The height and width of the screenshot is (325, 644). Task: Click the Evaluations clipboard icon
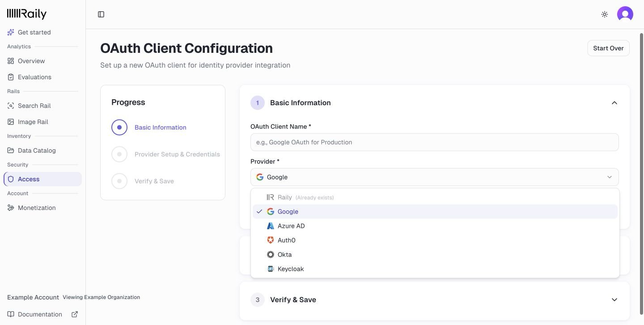click(x=11, y=77)
